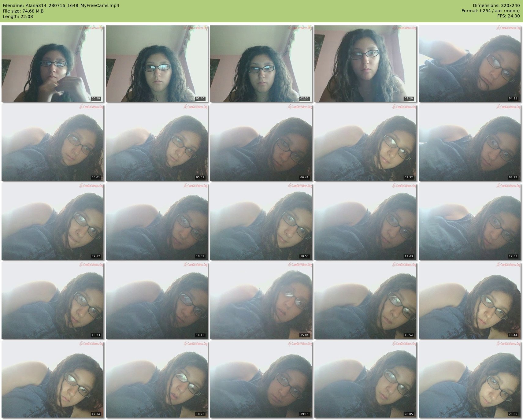Open the 08:22 frame thumbnail

tap(469, 143)
